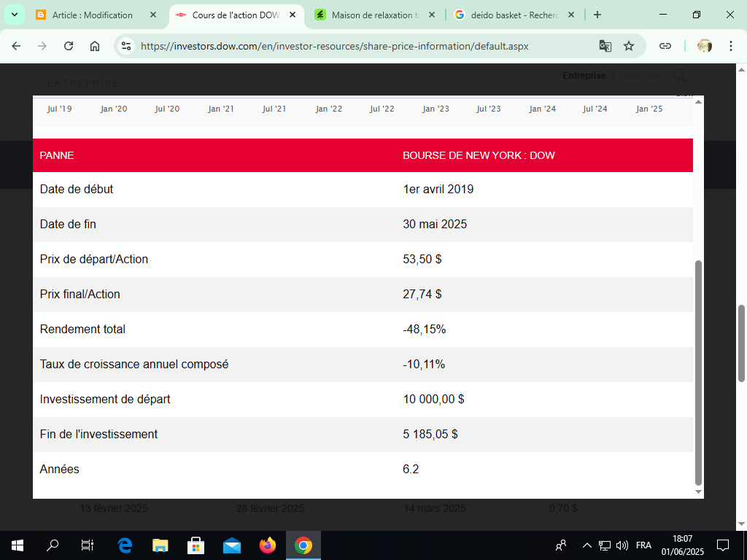Image resolution: width=747 pixels, height=560 pixels.
Task: Bookmark this page with the star icon
Action: [629, 46]
